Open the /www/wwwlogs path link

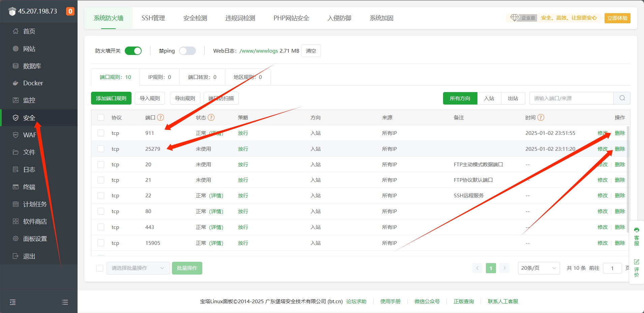coord(259,51)
